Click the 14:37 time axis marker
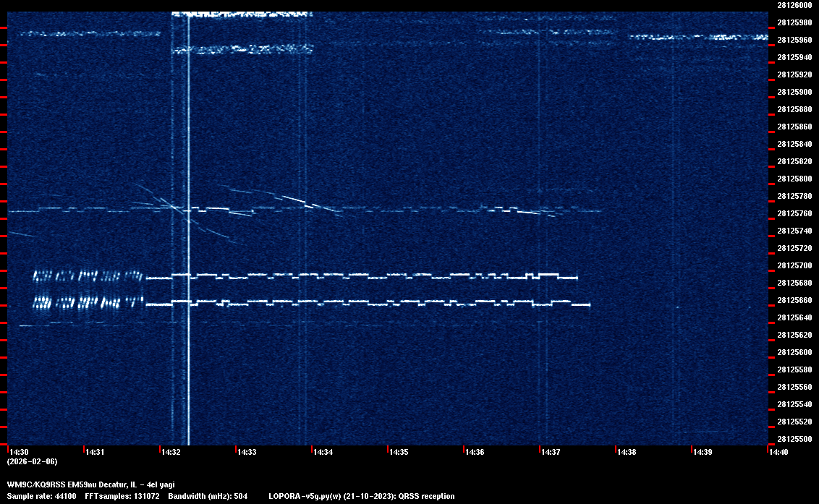This screenshot has height=504, width=819. coord(551,453)
